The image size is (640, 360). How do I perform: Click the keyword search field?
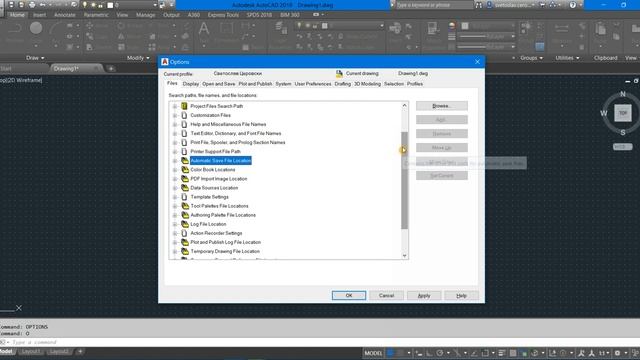click(x=434, y=5)
